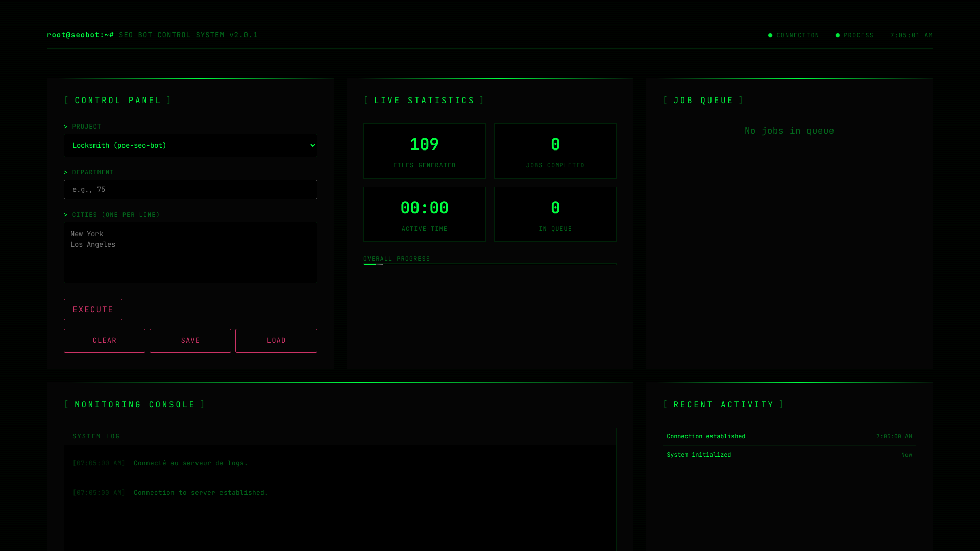
Task: Click the dropdown arrow on Locksmith project
Action: tap(312, 145)
